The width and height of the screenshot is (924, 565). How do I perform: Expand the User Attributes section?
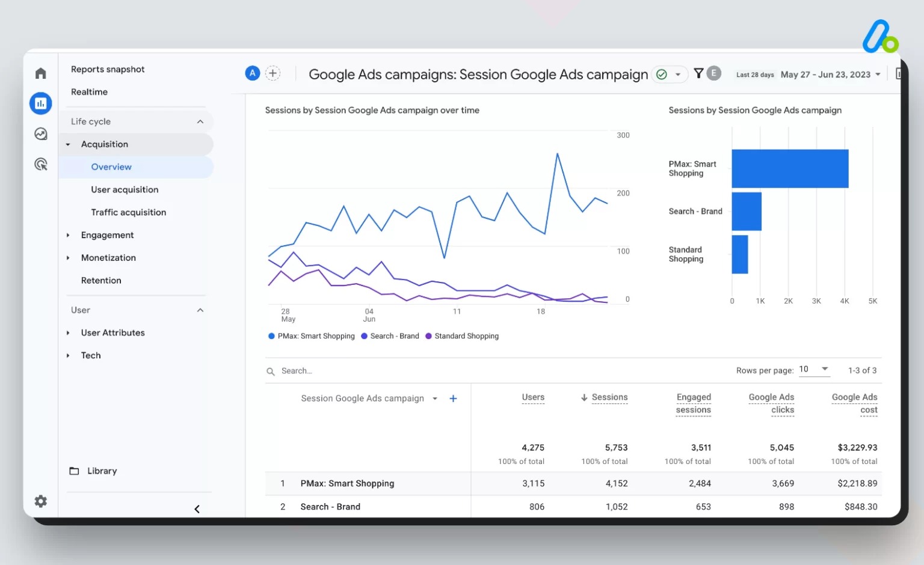click(68, 333)
